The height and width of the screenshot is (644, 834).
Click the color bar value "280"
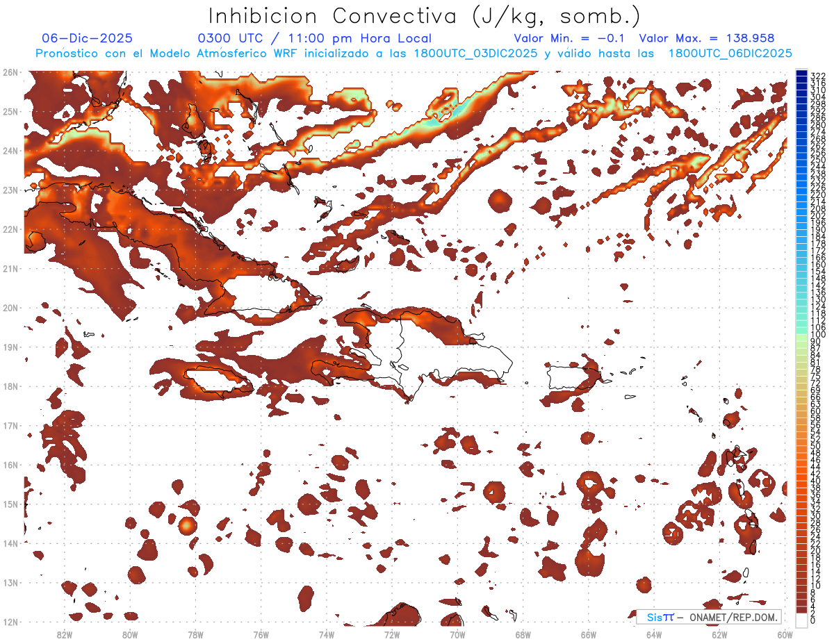(x=817, y=124)
